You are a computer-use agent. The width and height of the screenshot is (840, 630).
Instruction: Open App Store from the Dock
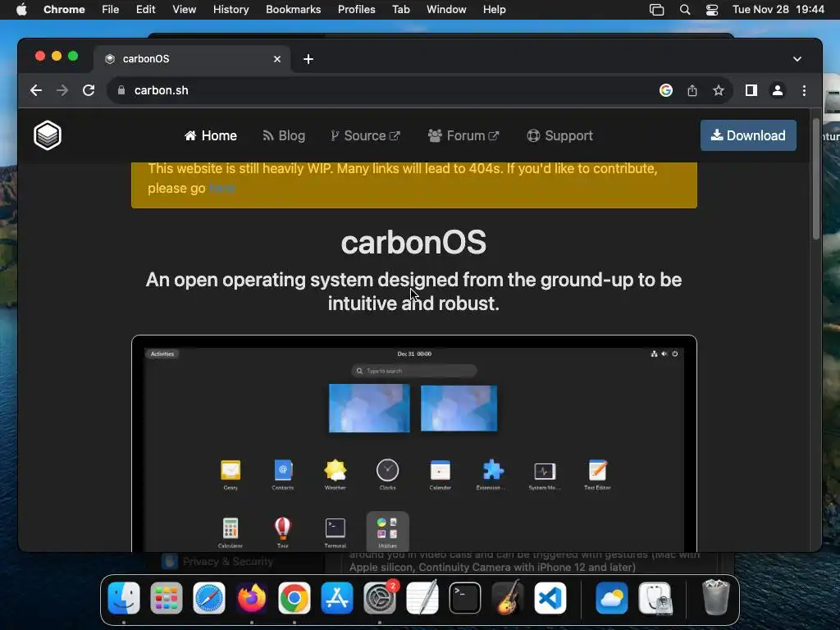tap(337, 598)
